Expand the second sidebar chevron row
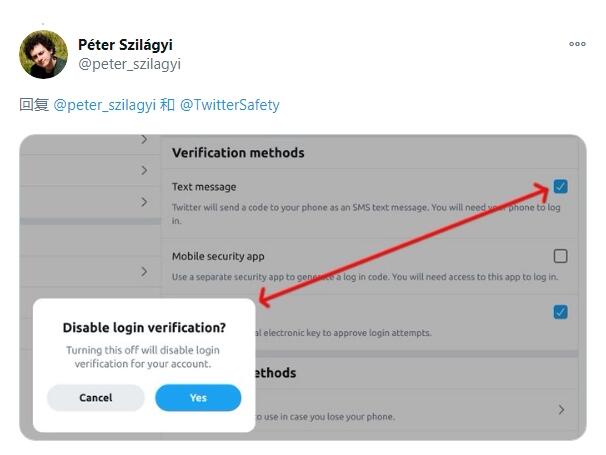The width and height of the screenshot is (606, 455). [144, 171]
